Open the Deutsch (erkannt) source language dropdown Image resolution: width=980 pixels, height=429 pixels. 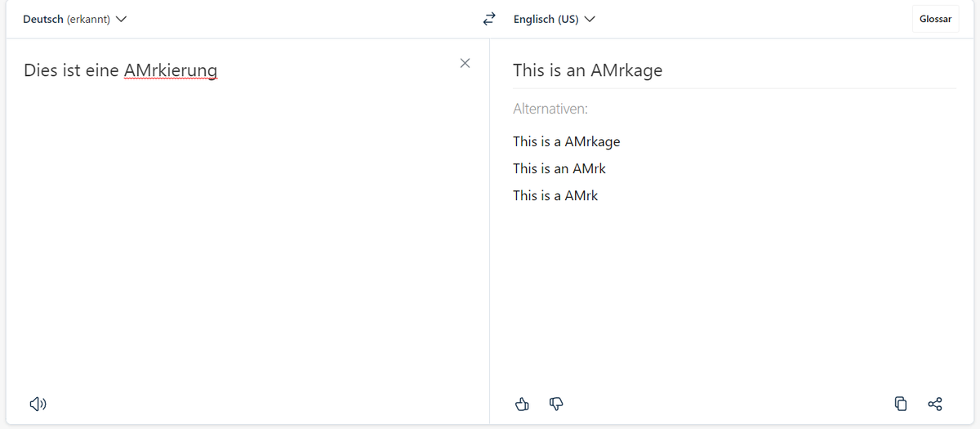pyautogui.click(x=74, y=19)
